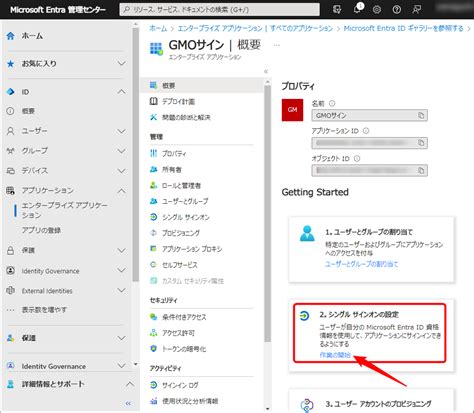Image resolution: width=474 pixels, height=413 pixels.
Task: Open Copilot icon next to search bar
Action: tap(337, 9)
